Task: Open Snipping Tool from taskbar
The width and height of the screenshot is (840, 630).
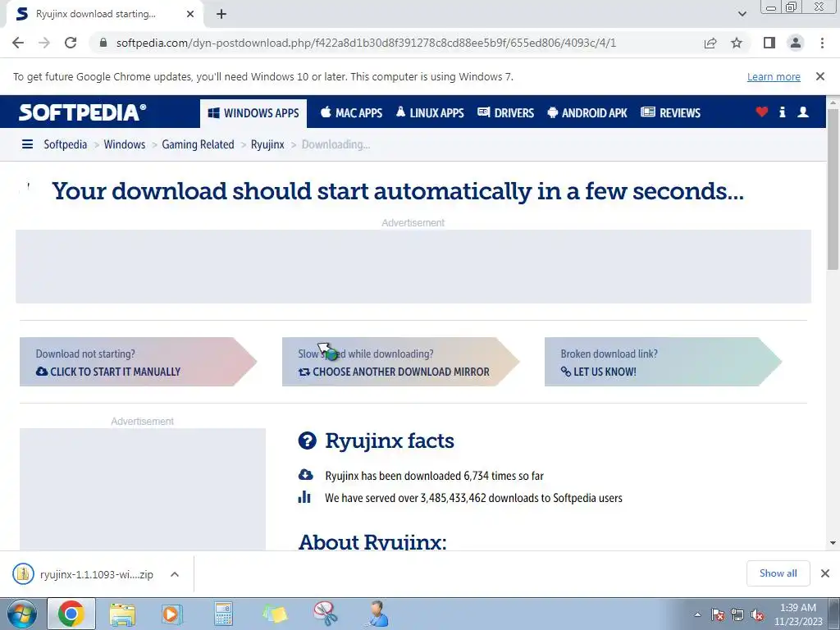Action: tap(325, 614)
